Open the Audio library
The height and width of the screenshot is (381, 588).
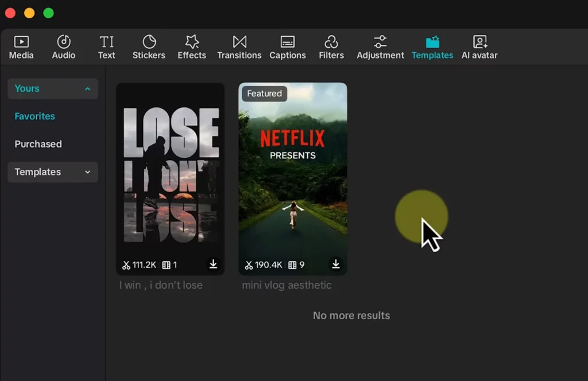(64, 47)
